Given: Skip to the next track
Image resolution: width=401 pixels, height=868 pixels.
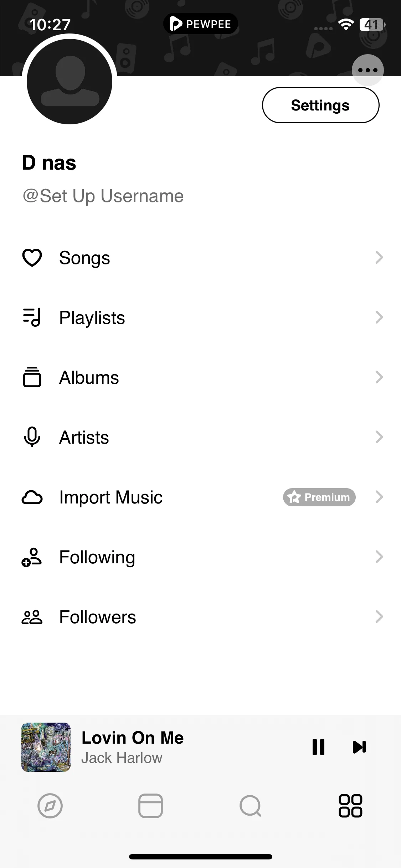Looking at the screenshot, I should (x=359, y=747).
